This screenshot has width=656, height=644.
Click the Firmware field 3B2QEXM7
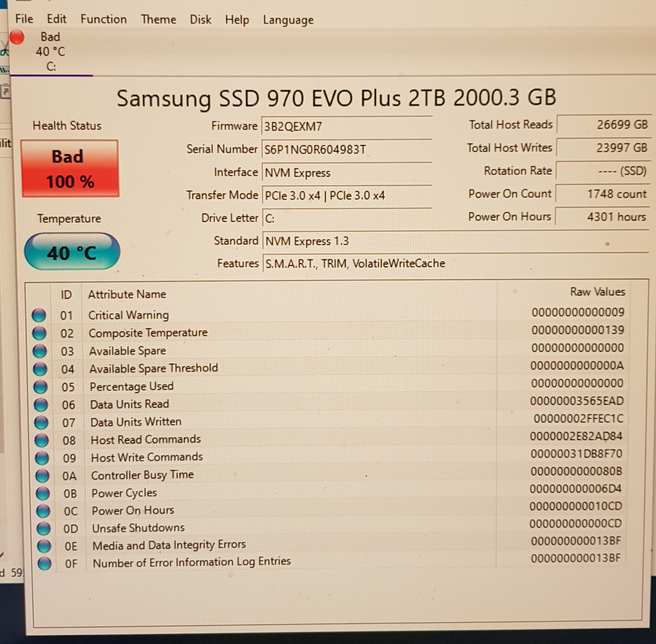(x=347, y=126)
